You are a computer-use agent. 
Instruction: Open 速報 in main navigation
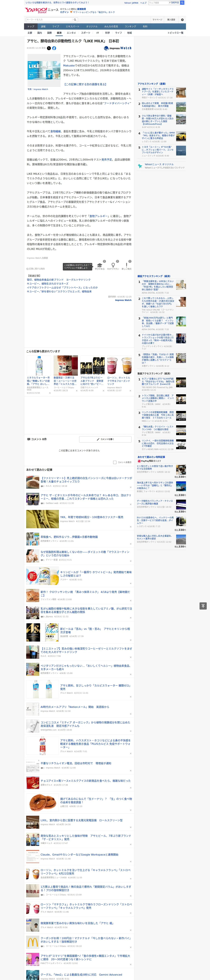pos(43,27)
